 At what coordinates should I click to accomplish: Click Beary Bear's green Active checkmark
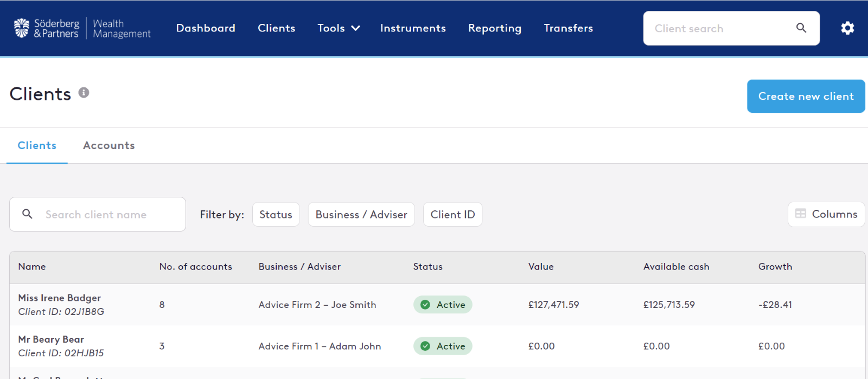[425, 346]
